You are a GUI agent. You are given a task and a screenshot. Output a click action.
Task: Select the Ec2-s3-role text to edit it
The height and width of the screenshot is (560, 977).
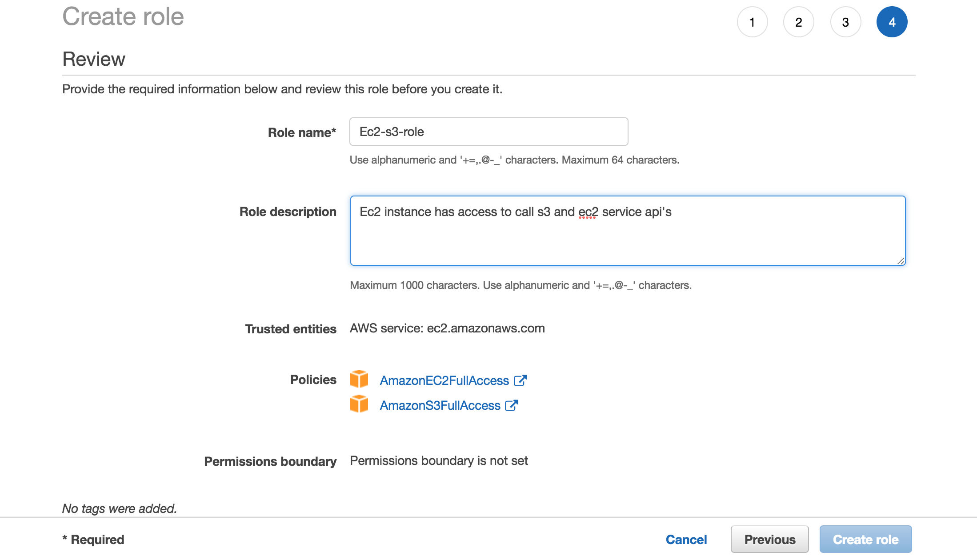pyautogui.click(x=391, y=132)
